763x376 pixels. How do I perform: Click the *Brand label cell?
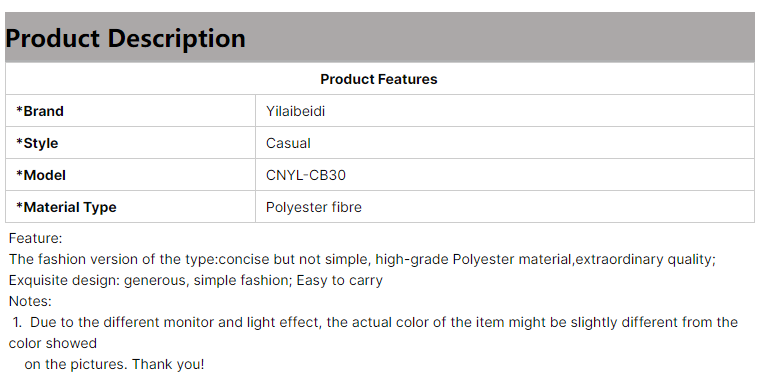tap(130, 111)
